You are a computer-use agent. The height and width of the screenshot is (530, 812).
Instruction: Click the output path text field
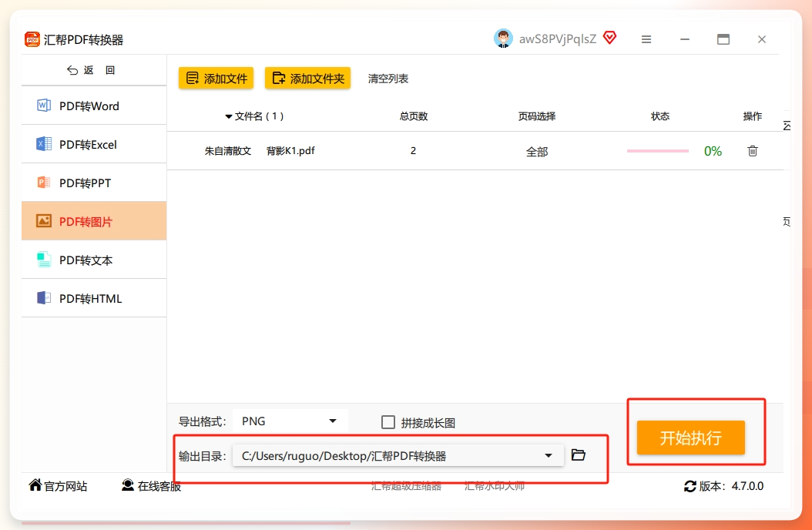(398, 455)
